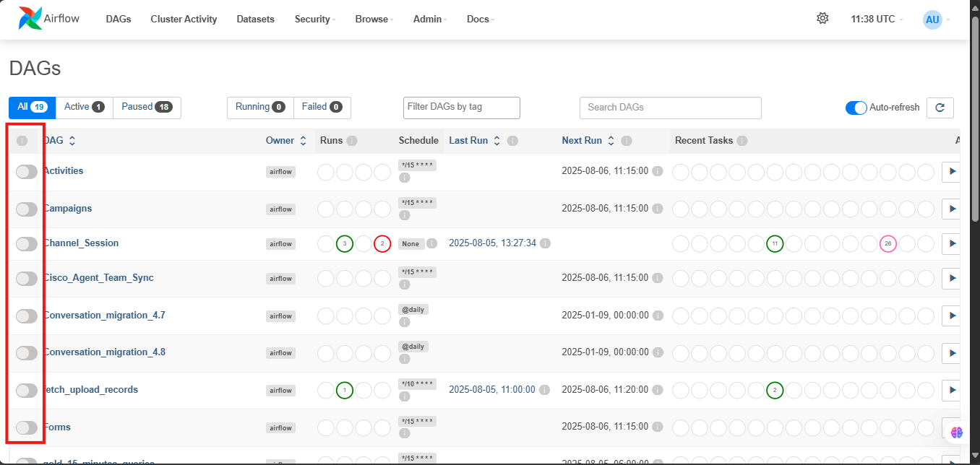This screenshot has width=980, height=465.
Task: Disable the Auto-refresh switch
Action: click(856, 108)
